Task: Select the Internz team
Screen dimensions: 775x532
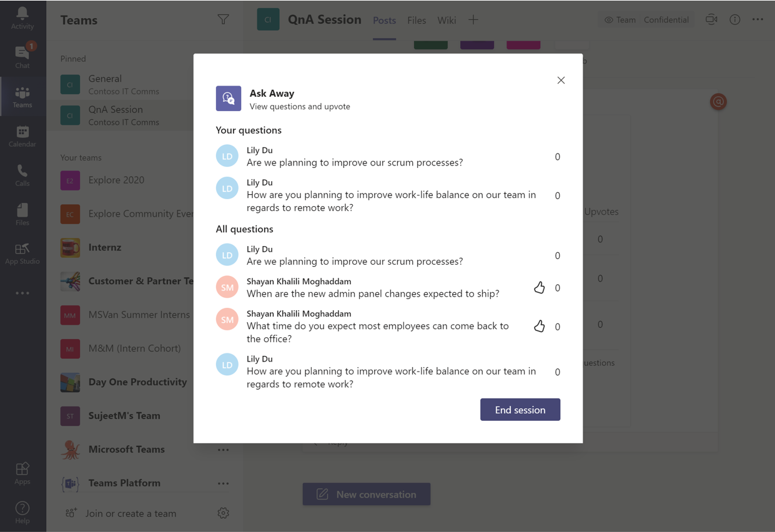Action: click(105, 247)
